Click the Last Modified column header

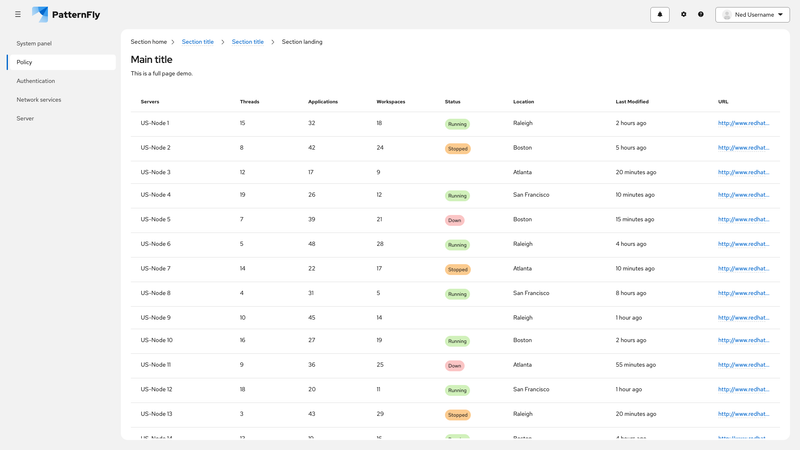632,102
